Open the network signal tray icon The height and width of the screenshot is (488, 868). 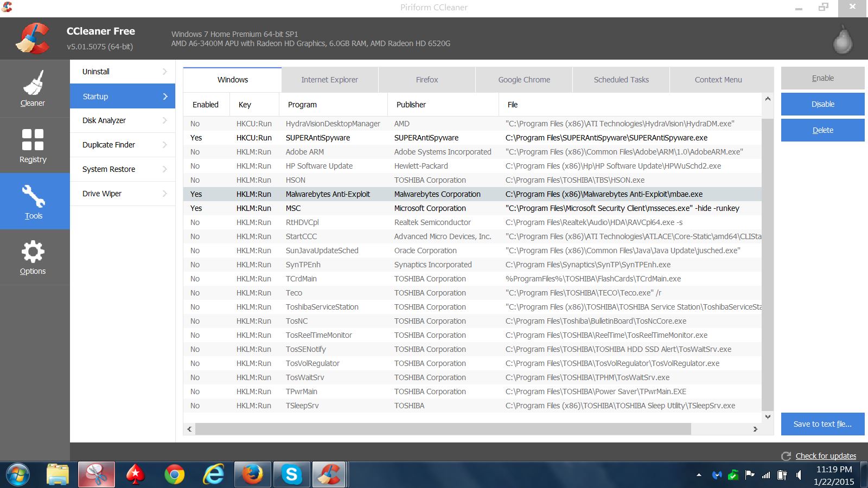[766, 475]
